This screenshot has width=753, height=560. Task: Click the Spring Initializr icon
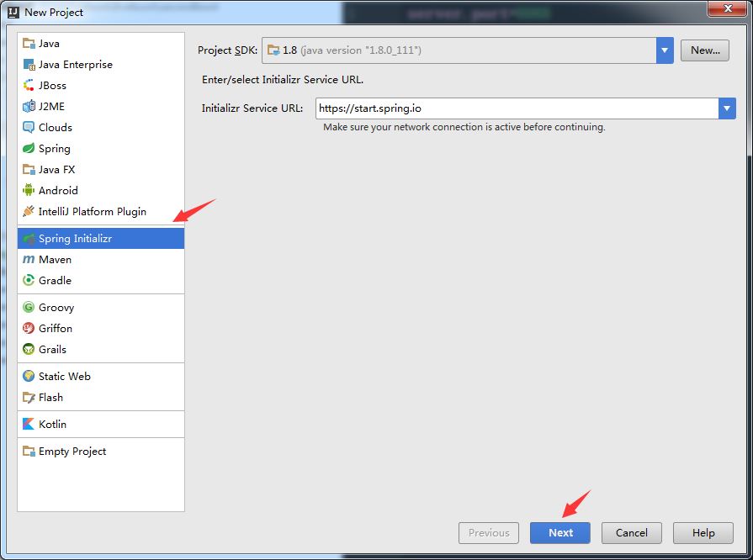pyautogui.click(x=29, y=239)
